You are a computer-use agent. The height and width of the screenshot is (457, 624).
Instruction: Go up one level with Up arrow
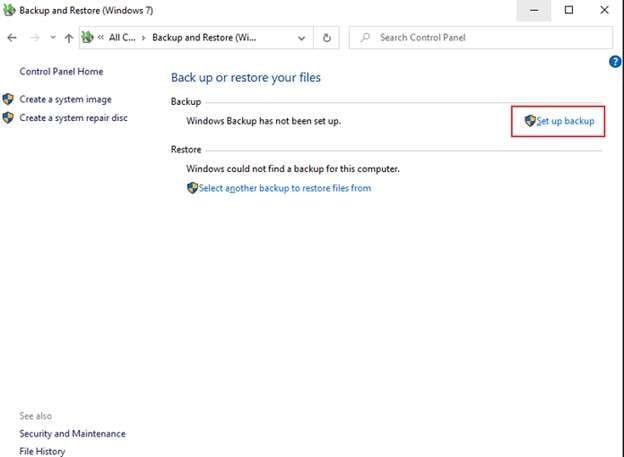click(69, 38)
